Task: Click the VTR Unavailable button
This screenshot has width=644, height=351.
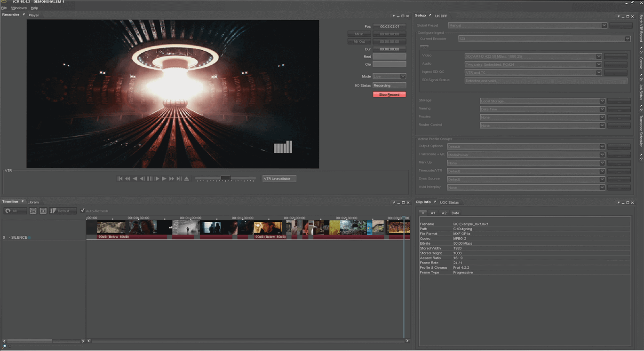Action: [x=279, y=179]
